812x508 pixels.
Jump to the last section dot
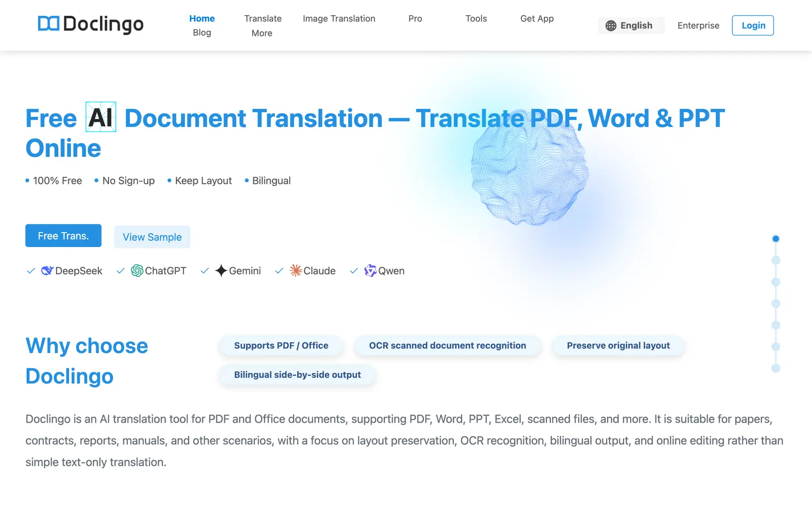pyautogui.click(x=775, y=368)
